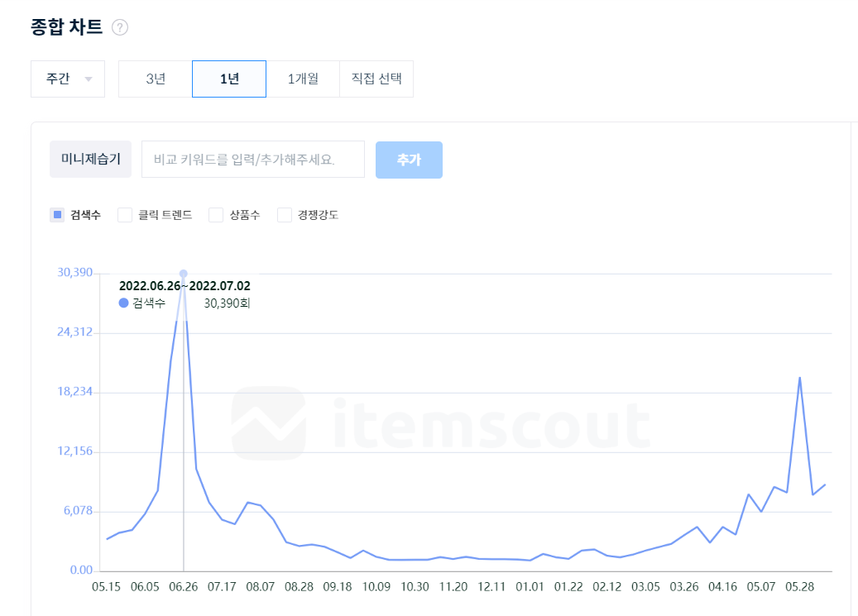Select the 1년 range tab

click(x=229, y=79)
